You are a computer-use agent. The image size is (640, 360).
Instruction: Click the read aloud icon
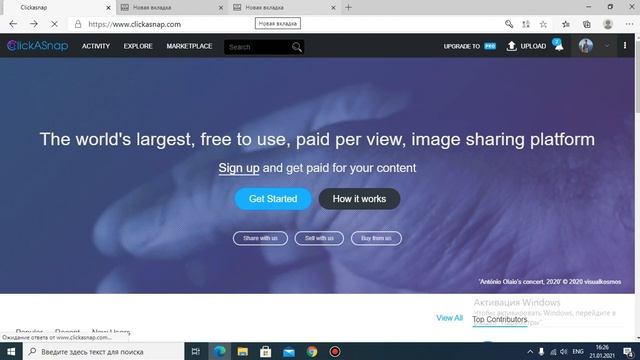[x=526, y=24]
